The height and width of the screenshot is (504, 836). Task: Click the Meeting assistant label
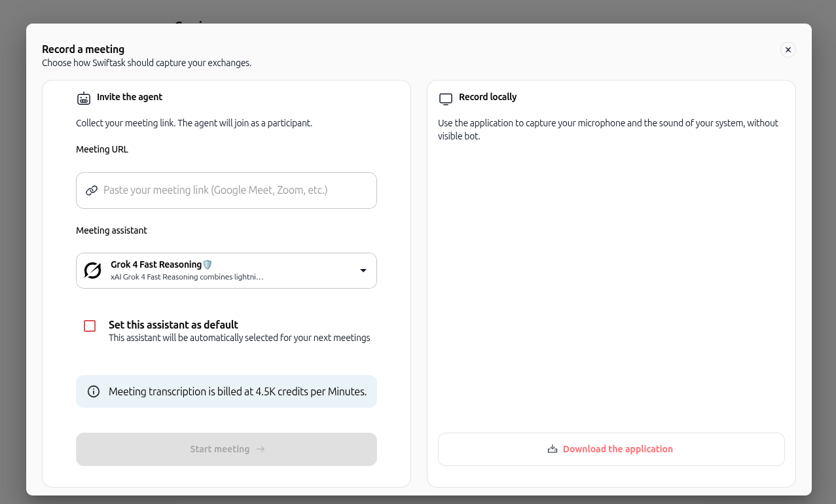pos(111,230)
